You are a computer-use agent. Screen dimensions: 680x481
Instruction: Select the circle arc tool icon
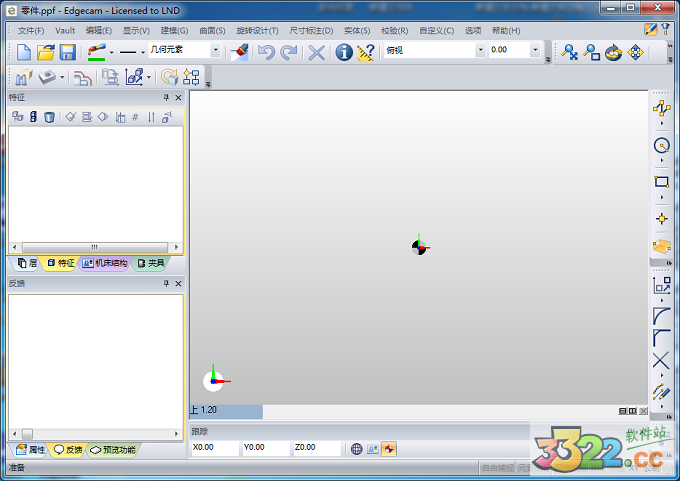click(x=661, y=146)
